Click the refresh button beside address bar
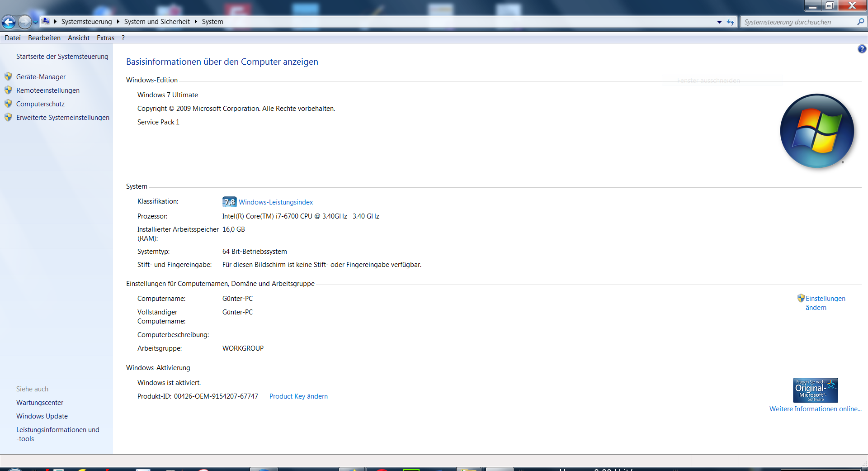Screen dimensions: 868x471 pyautogui.click(x=731, y=22)
